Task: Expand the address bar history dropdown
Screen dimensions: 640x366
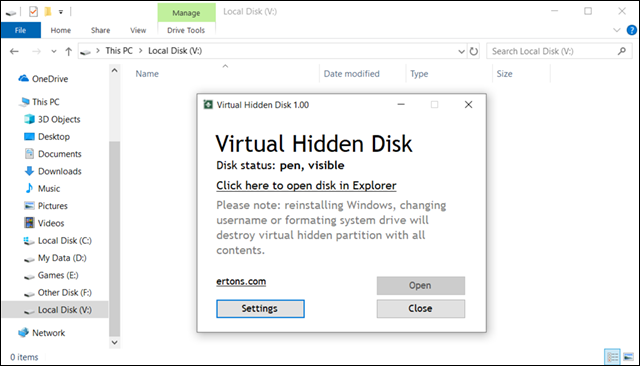Action: coord(461,51)
